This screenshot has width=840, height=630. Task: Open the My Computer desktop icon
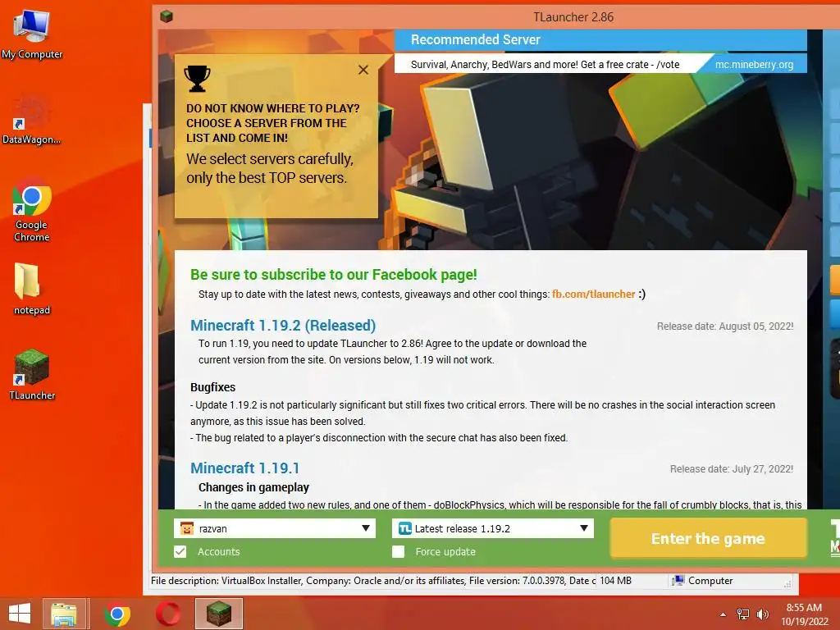tap(32, 33)
